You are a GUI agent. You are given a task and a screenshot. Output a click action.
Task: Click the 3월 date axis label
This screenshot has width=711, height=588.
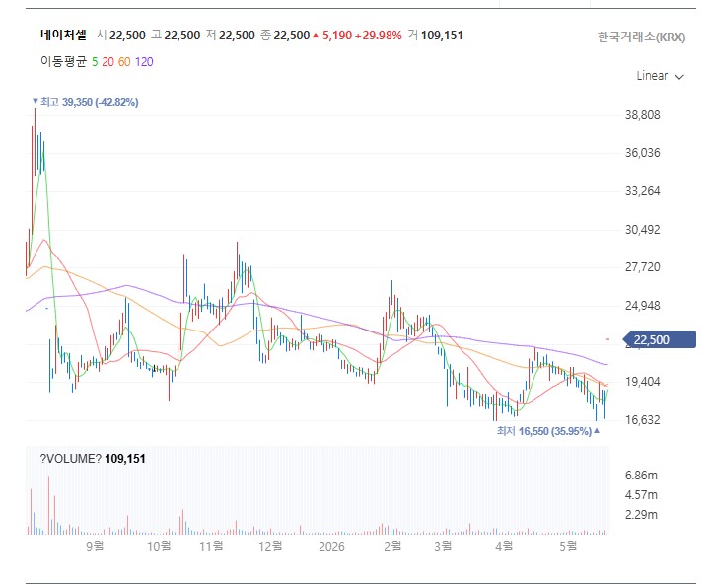tap(443, 546)
